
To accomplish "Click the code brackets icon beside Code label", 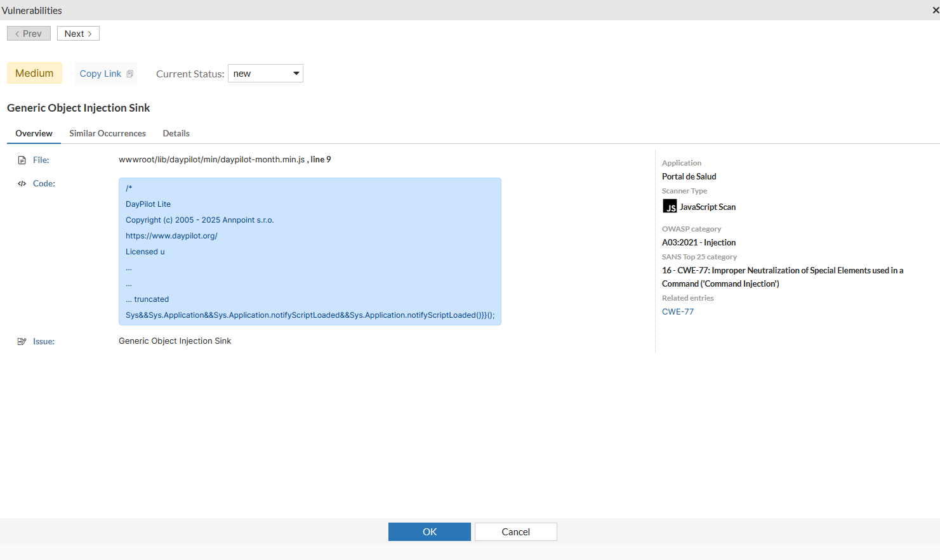I will tap(22, 184).
